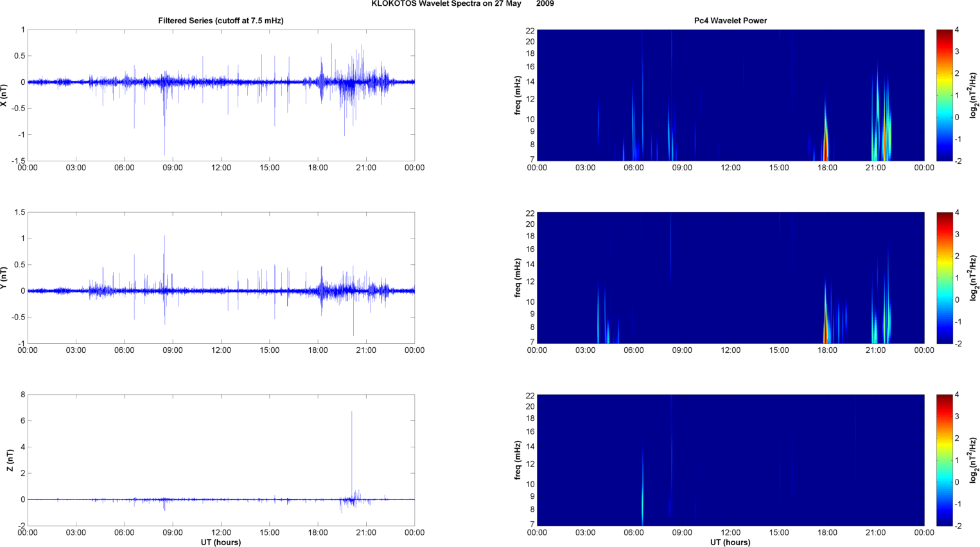Click the "-1.5" tick on the X (nT) axis
Viewport: 980px width, 547px height.
pos(18,161)
